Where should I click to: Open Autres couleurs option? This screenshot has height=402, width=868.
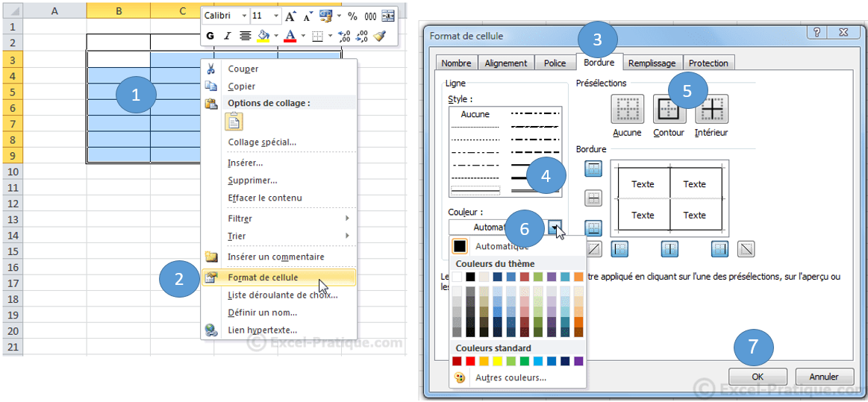tap(510, 377)
